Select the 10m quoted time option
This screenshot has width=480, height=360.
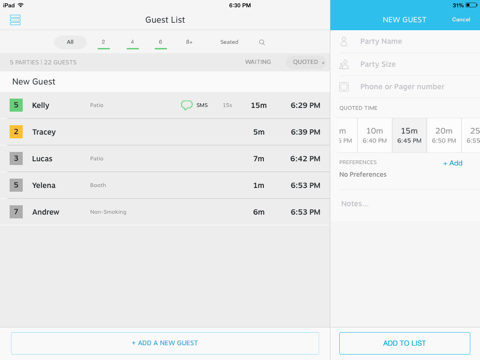point(375,135)
